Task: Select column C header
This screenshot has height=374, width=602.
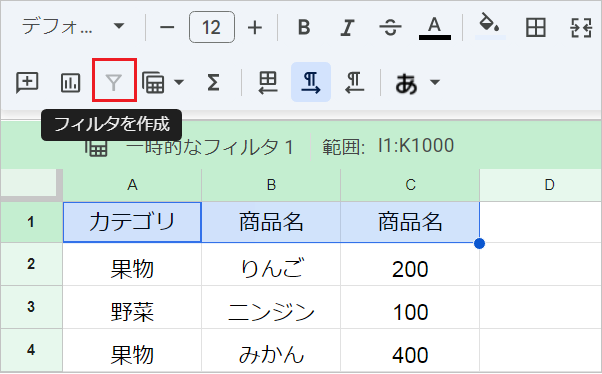Action: (x=410, y=185)
